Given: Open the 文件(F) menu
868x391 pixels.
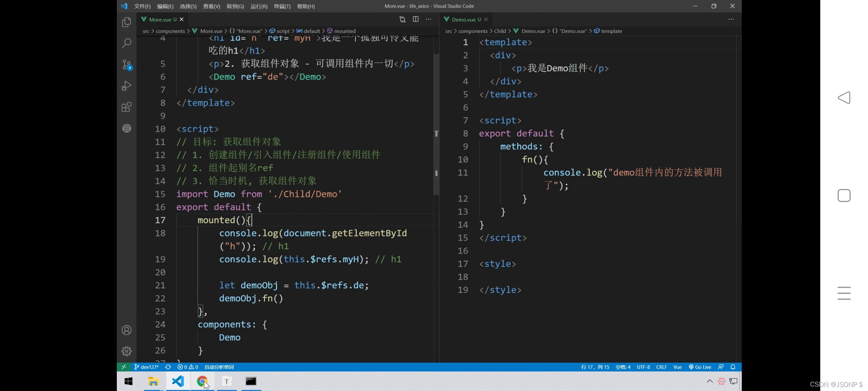Looking at the screenshot, I should click(x=142, y=6).
